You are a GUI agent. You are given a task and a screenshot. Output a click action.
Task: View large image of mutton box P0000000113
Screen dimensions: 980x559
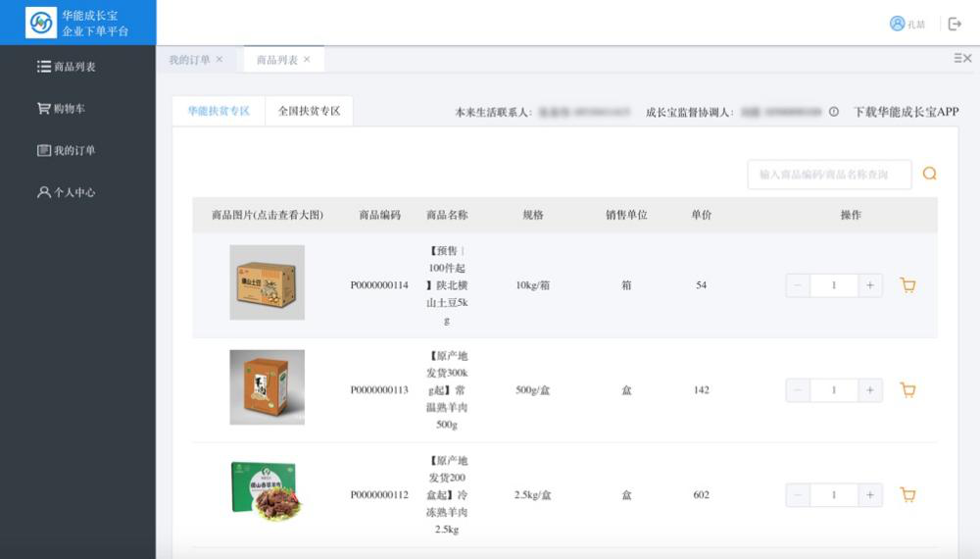(267, 387)
